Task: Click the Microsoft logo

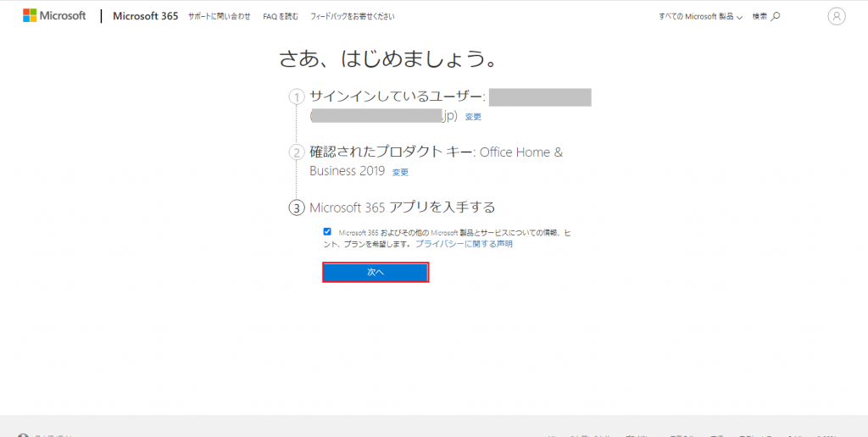Action: (54, 16)
